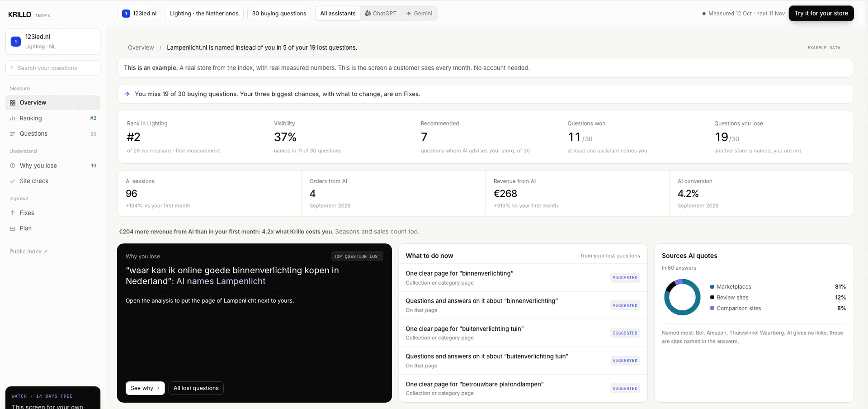
Task: Switch to the Gemini assistant filter
Action: coord(419,14)
